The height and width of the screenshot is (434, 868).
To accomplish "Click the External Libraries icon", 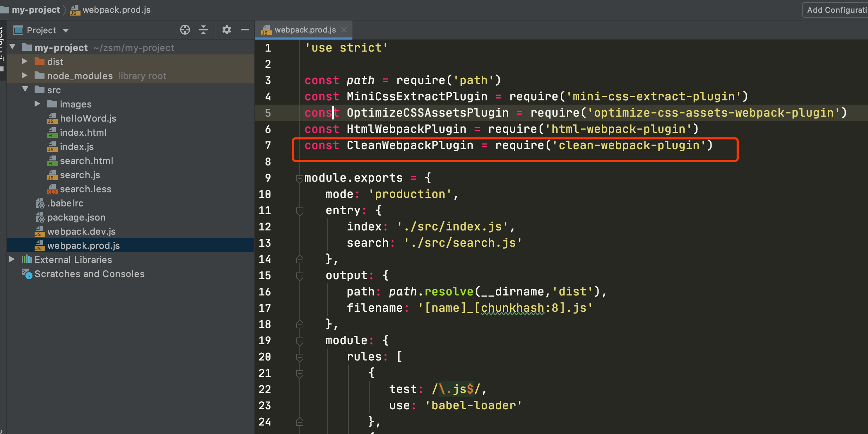I will [27, 260].
